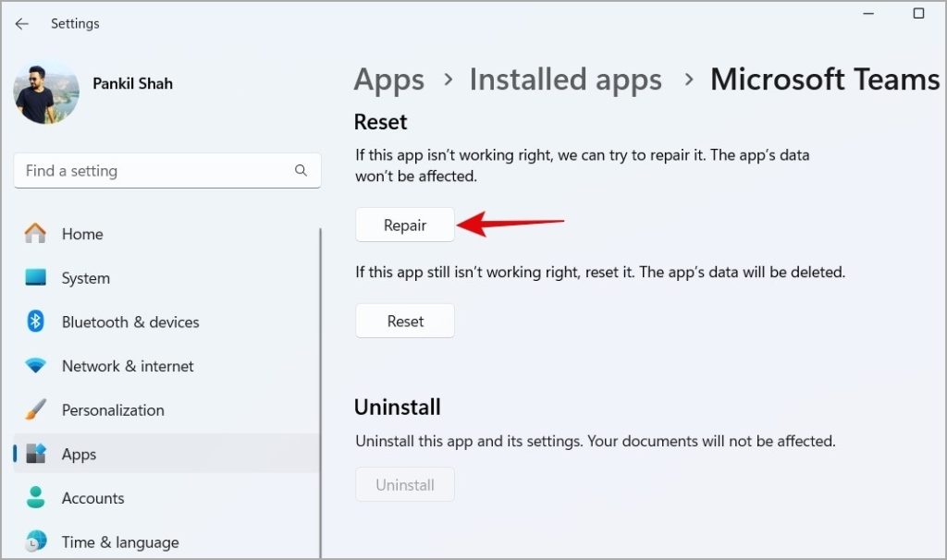Select the Apps label in the sidebar

80,455
